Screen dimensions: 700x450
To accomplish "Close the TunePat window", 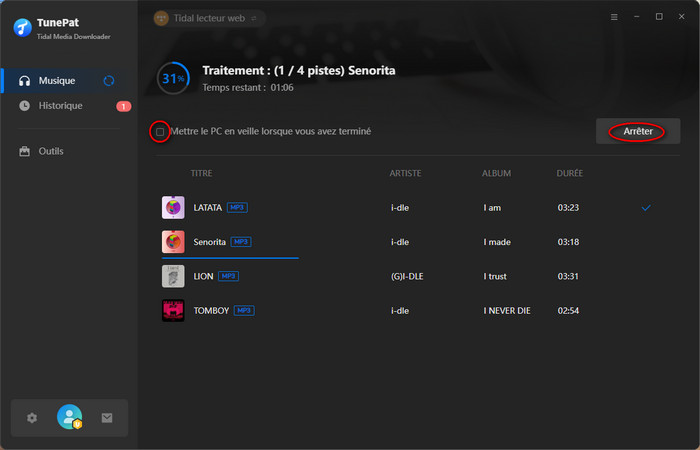I will pos(681,17).
